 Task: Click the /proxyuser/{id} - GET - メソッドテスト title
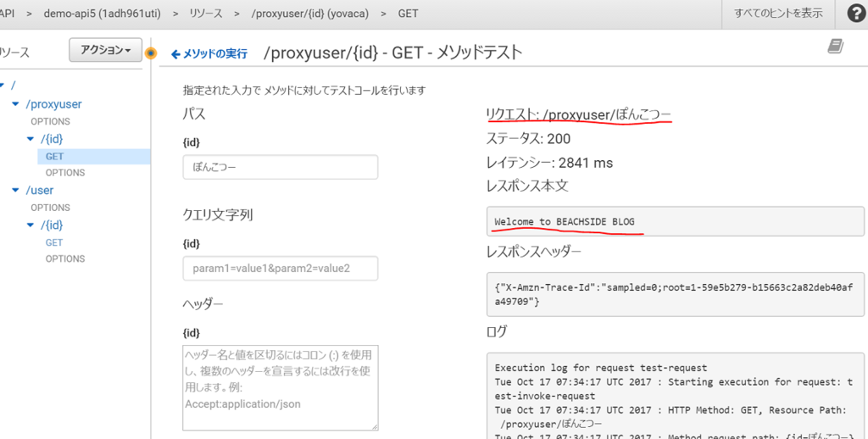tap(393, 53)
